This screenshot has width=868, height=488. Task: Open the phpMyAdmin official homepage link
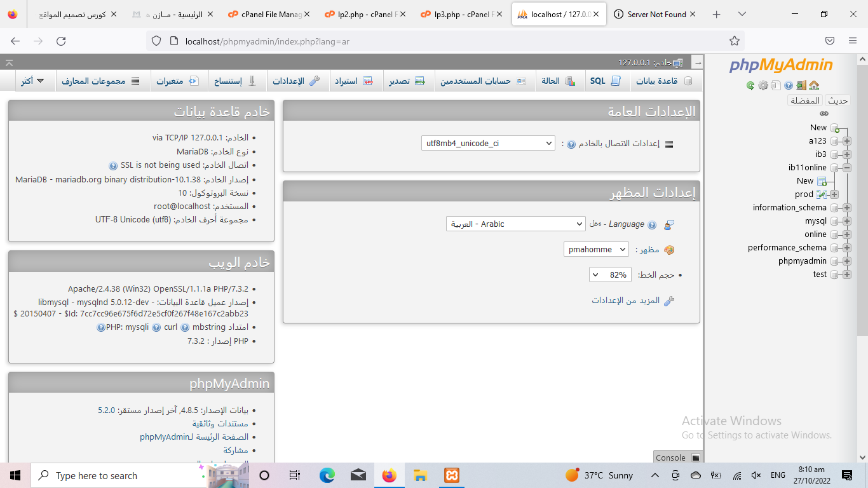coord(194,437)
